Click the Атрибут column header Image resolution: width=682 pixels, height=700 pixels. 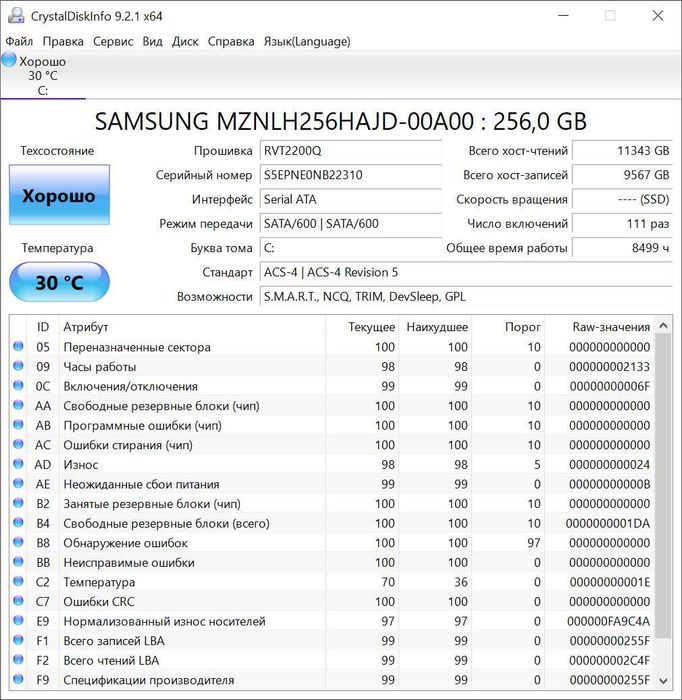point(192,327)
